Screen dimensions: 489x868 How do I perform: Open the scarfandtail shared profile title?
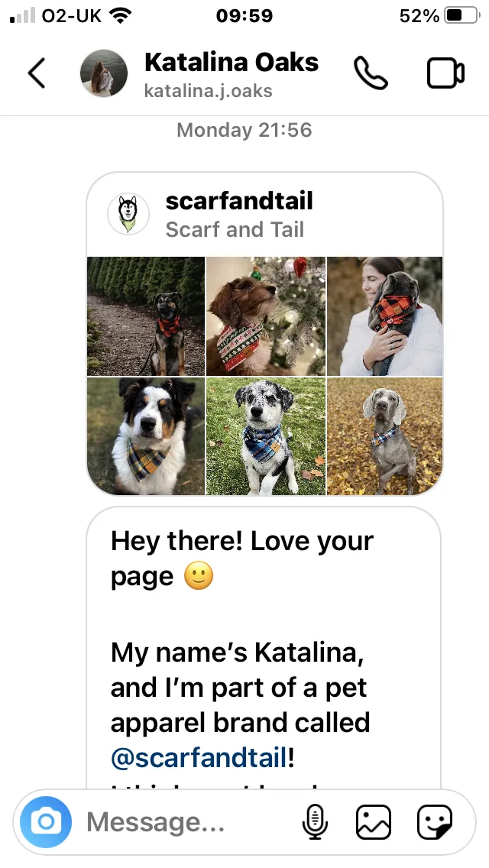[x=239, y=201]
